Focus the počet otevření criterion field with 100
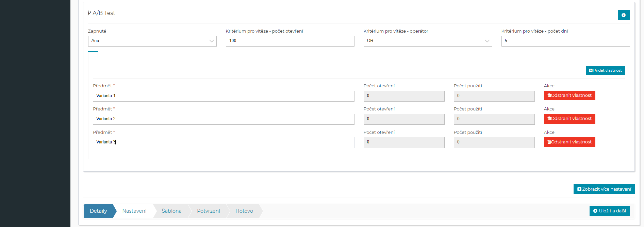The width and height of the screenshot is (644, 227). pos(290,41)
